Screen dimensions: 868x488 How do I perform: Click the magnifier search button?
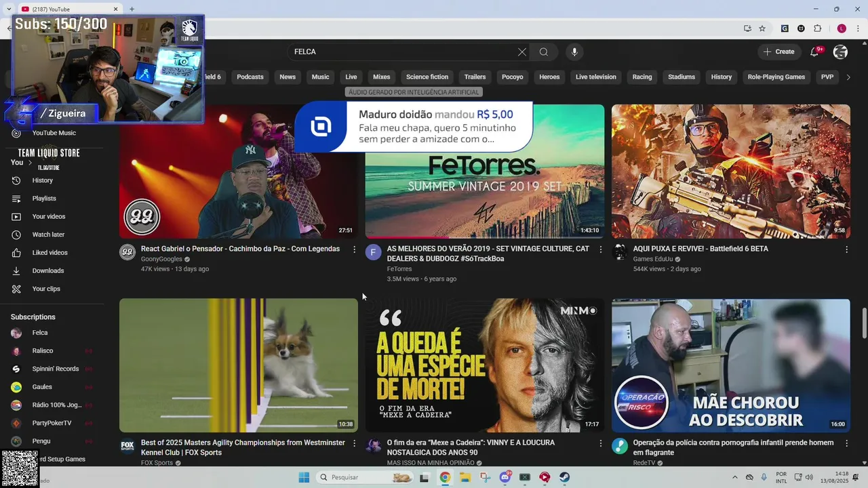pyautogui.click(x=544, y=52)
